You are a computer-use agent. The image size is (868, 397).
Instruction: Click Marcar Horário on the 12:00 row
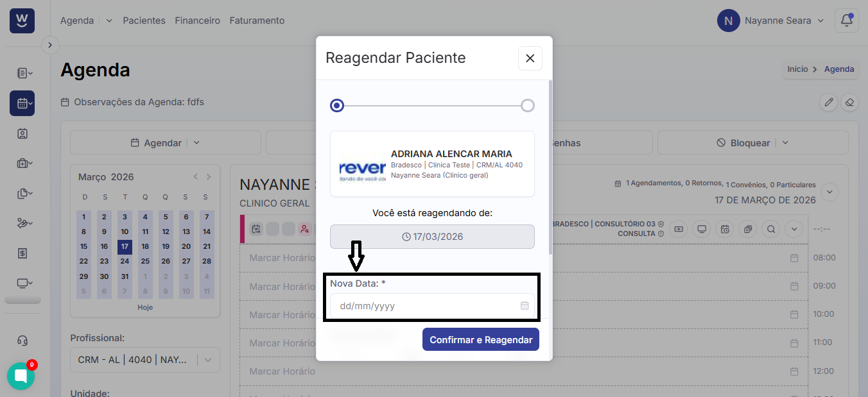coord(282,371)
